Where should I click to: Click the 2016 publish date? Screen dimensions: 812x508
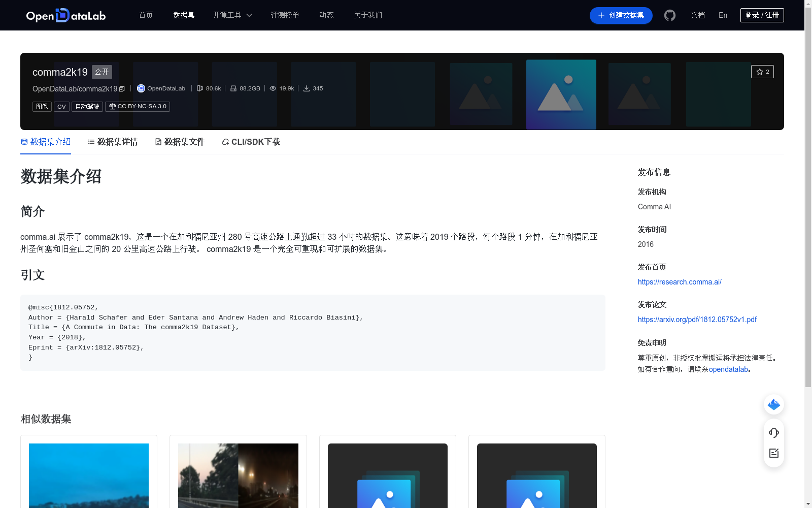click(x=646, y=244)
